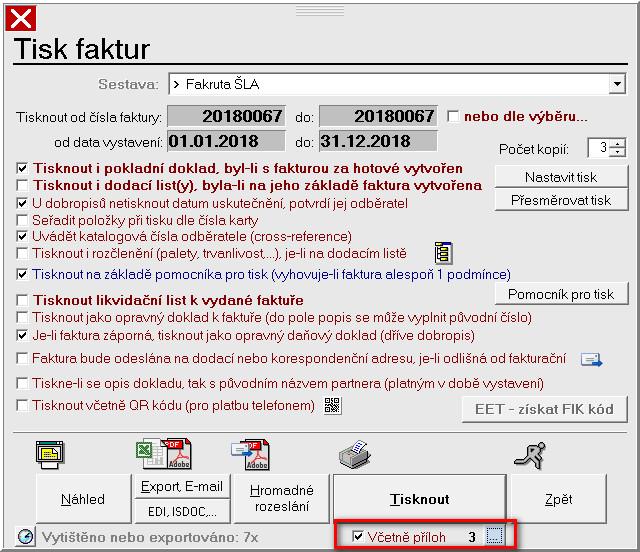Check 'Tisknout i dodací list(y)' option
Viewport: 640px width, 552px height.
tap(22, 185)
